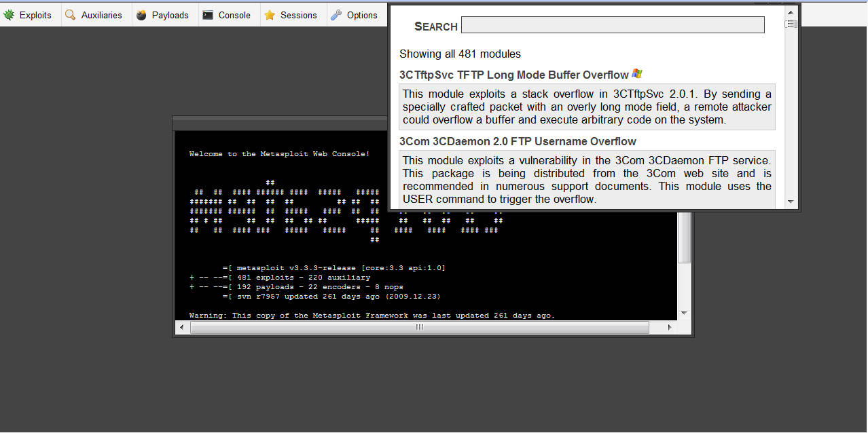The image size is (868, 433).
Task: Open 3Com 3CDaemon 2.0 FTP Username Overflow module
Action: pyautogui.click(x=518, y=141)
